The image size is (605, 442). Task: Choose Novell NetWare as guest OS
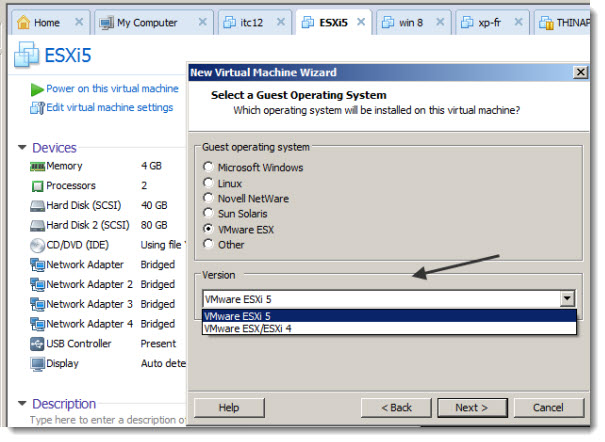tap(208, 198)
